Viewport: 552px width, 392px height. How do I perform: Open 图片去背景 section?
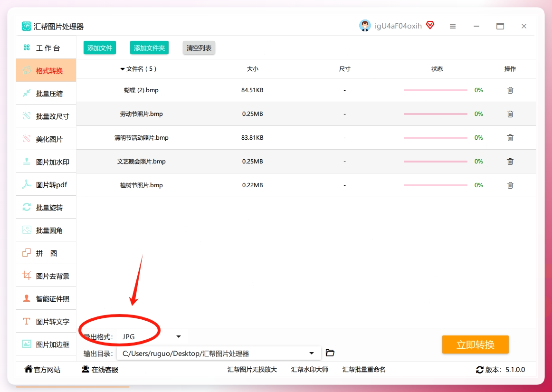click(46, 276)
